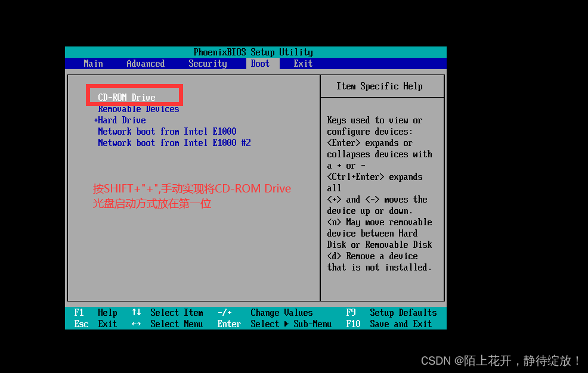Image resolution: width=588 pixels, height=373 pixels.
Task: Select Network boot from Intel E1000
Action: tap(167, 132)
